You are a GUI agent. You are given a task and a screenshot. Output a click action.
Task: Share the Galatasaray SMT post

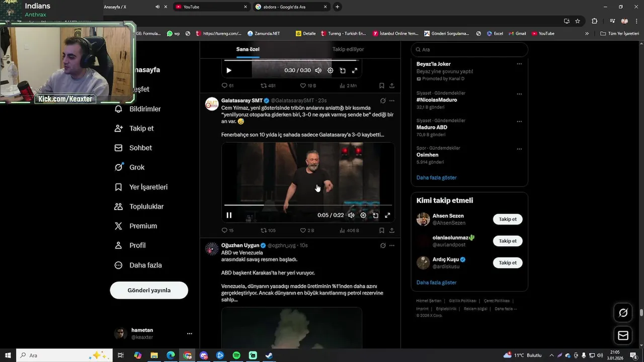(x=391, y=230)
